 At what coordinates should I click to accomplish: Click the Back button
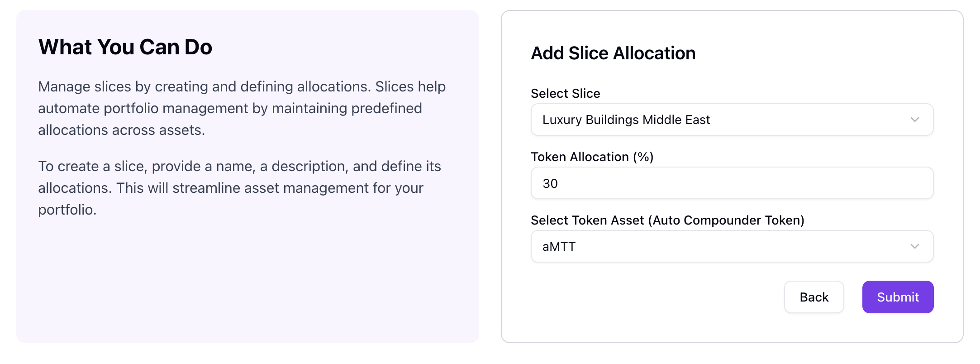click(x=813, y=297)
